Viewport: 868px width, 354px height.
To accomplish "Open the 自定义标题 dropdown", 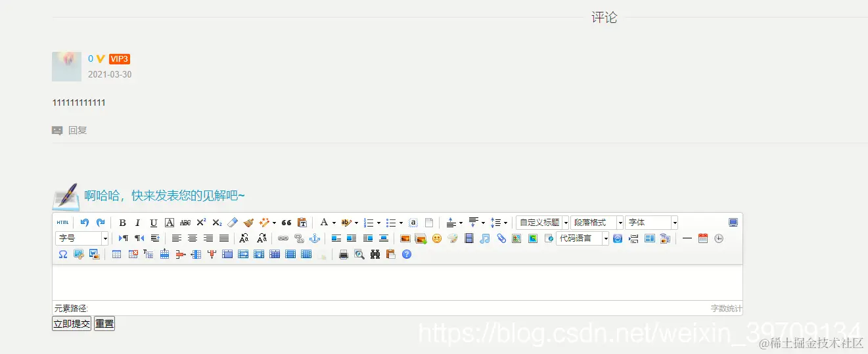I will [x=543, y=223].
